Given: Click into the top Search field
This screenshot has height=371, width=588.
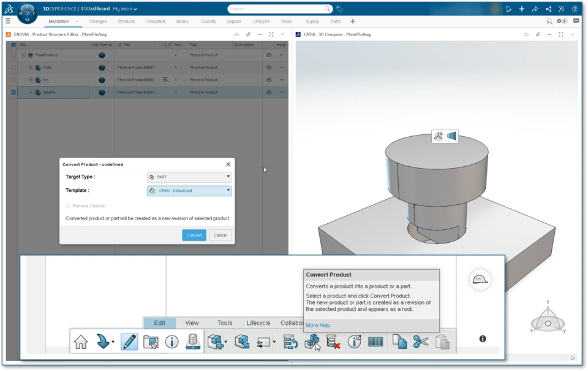Looking at the screenshot, I should pyautogui.click(x=276, y=9).
